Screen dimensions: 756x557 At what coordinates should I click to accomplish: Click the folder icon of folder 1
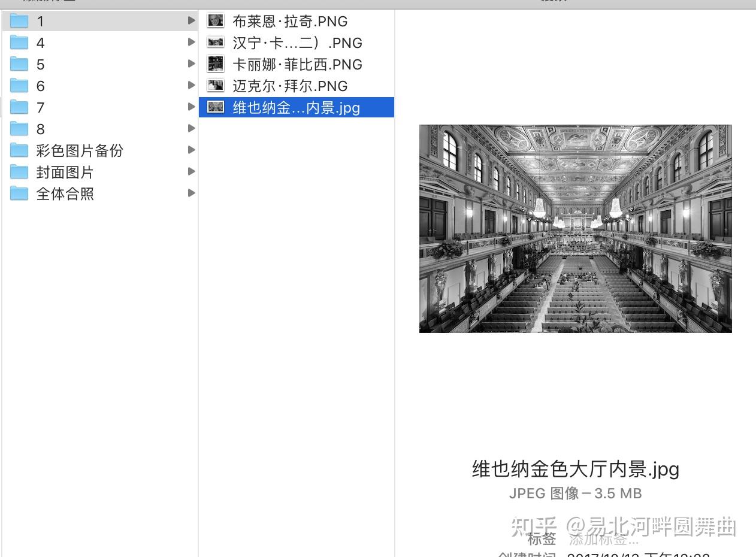coord(19,22)
